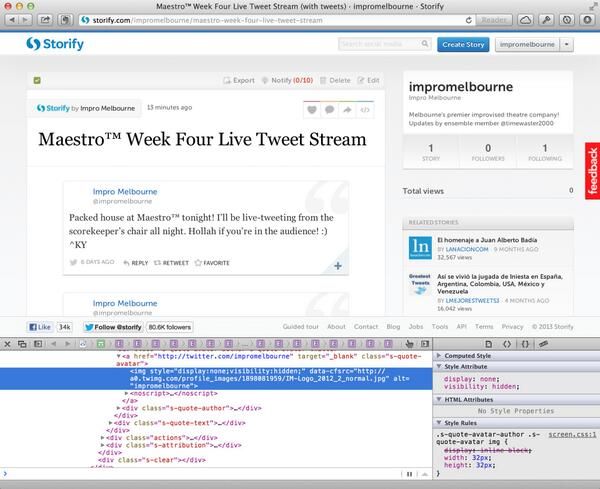Click the search magnifier icon

click(x=425, y=44)
